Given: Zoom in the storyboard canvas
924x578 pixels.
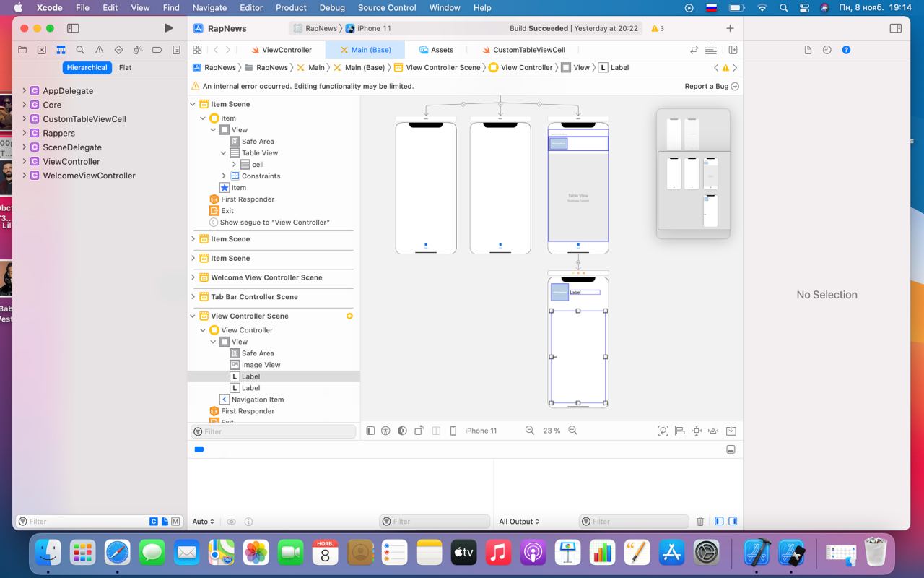Looking at the screenshot, I should pyautogui.click(x=573, y=431).
